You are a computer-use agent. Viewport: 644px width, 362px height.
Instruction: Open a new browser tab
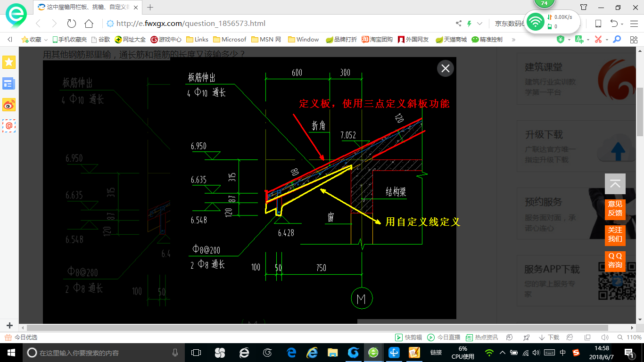(150, 7)
